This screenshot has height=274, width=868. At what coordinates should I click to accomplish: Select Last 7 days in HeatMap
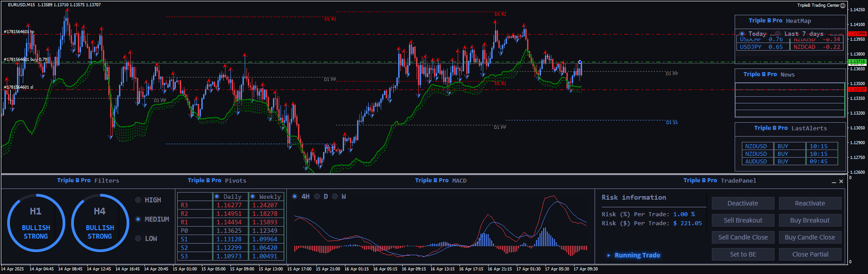pos(778,34)
